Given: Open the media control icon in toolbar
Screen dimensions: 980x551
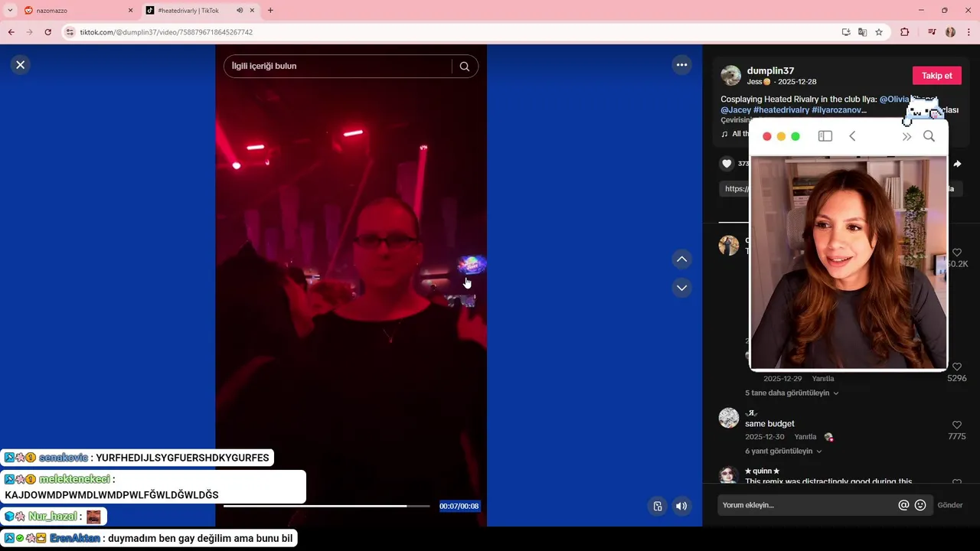Looking at the screenshot, I should tap(932, 32).
